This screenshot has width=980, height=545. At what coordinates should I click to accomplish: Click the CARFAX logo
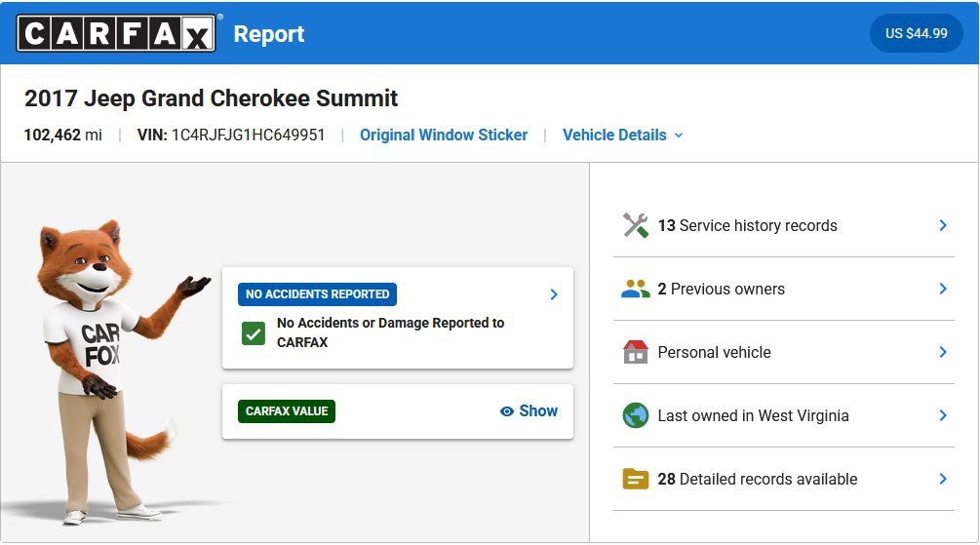pyautogui.click(x=118, y=33)
